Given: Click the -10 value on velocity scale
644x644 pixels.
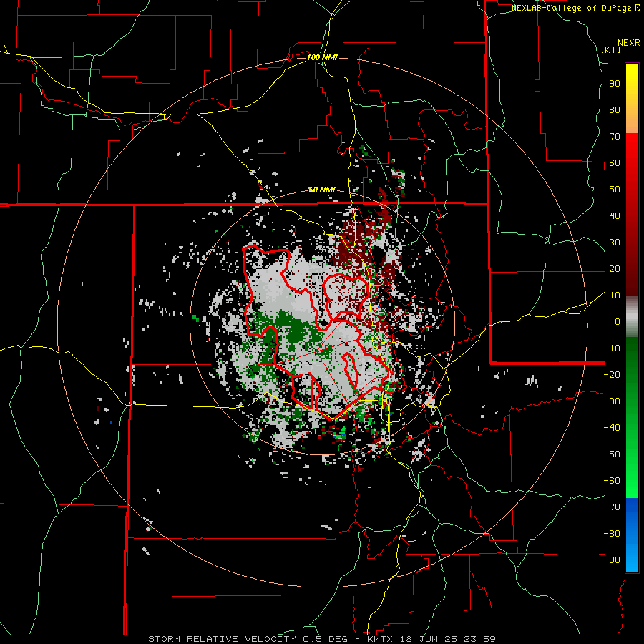Looking at the screenshot, I should (x=612, y=348).
